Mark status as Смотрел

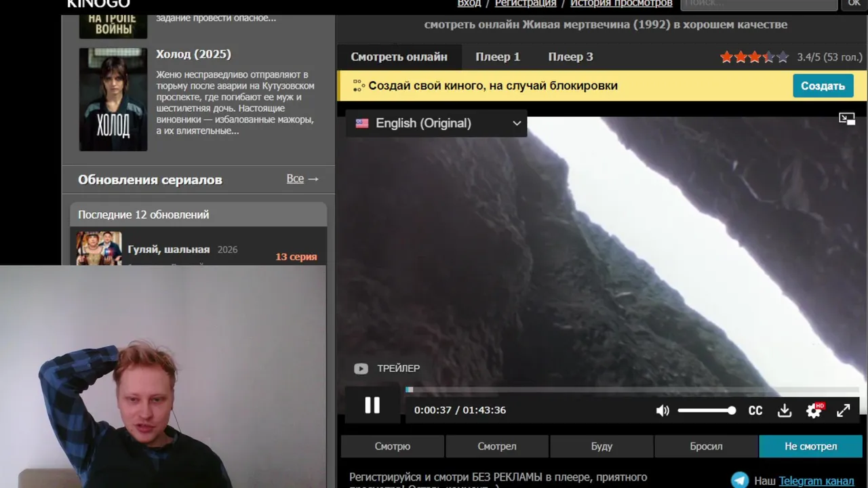497,447
